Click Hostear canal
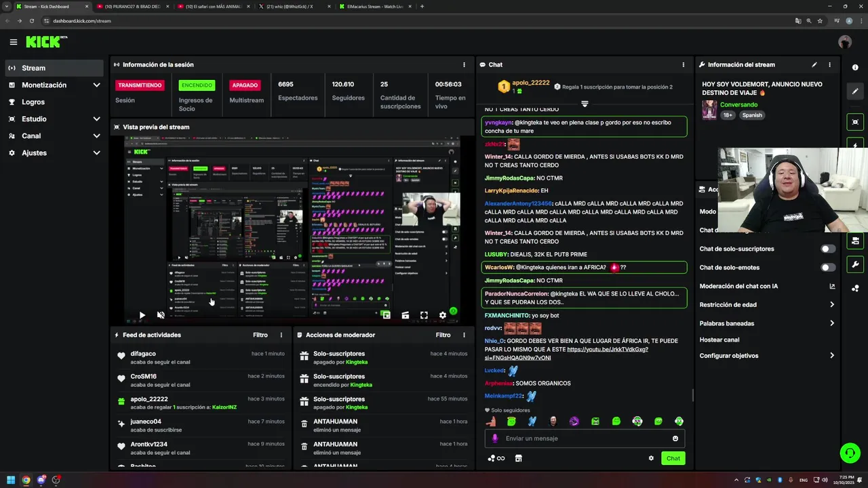The image size is (868, 488). [719, 340]
